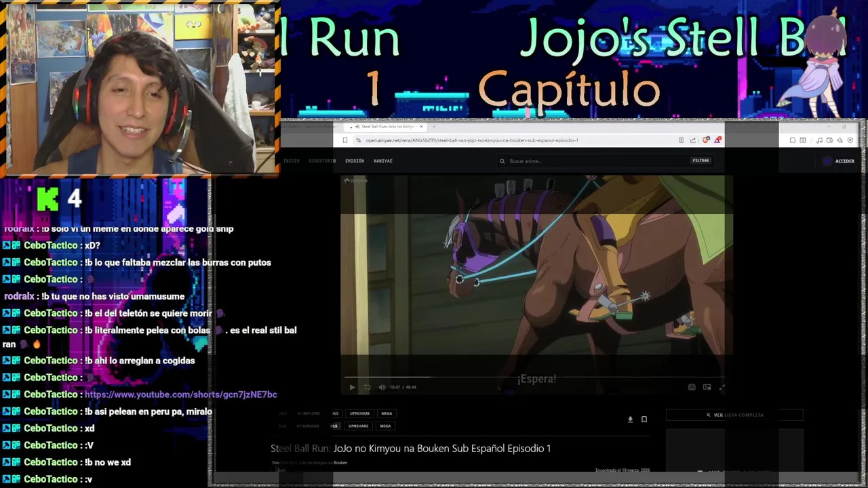Open the youtube.com/shorts link in chat
The image size is (868, 488).
coord(181,394)
